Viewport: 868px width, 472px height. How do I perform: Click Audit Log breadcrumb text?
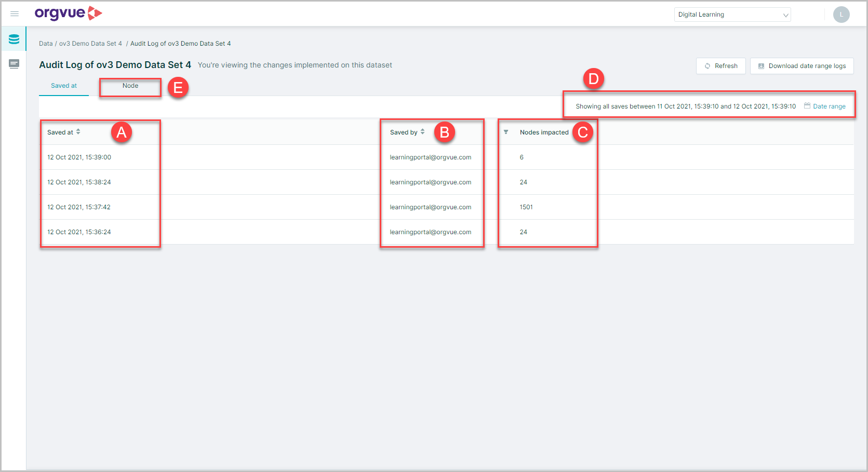click(x=180, y=44)
